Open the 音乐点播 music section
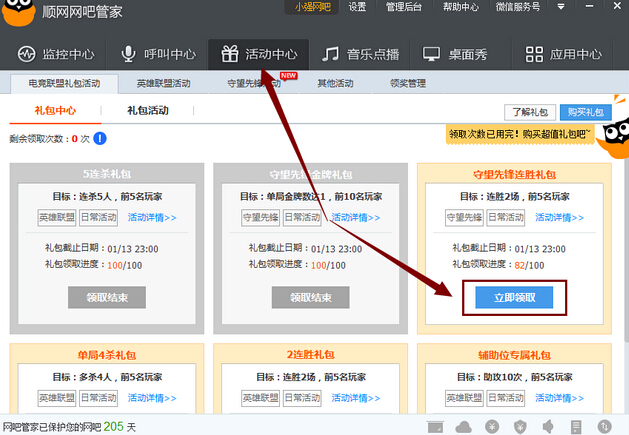This screenshot has width=629, height=435. tap(361, 54)
